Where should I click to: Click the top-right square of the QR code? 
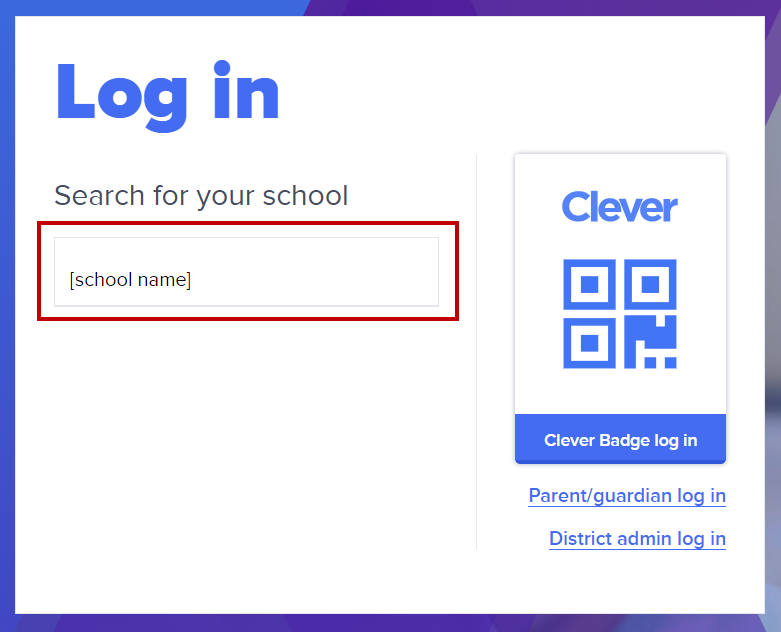(x=651, y=284)
